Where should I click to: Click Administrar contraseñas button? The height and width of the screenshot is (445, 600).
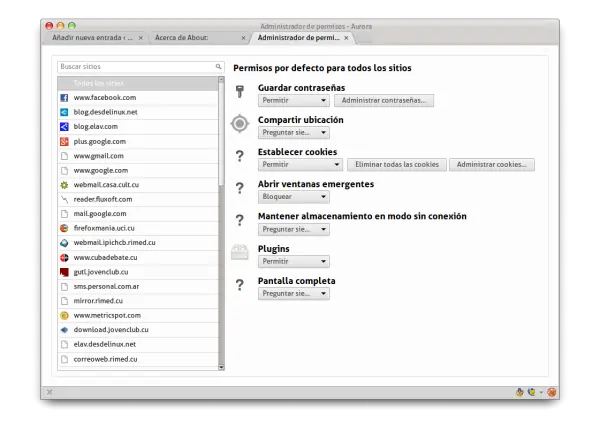click(x=384, y=101)
